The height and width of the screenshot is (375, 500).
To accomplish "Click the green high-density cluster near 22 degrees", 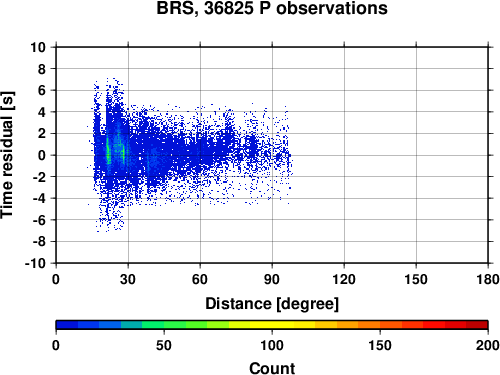I will pyautogui.click(x=108, y=150).
